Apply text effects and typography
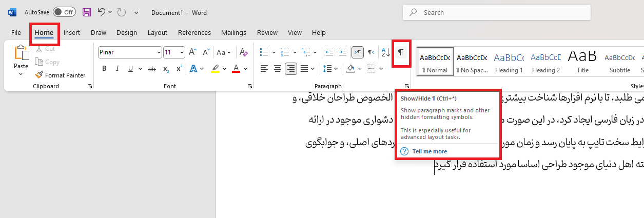This screenshot has height=218, width=644. [193, 69]
